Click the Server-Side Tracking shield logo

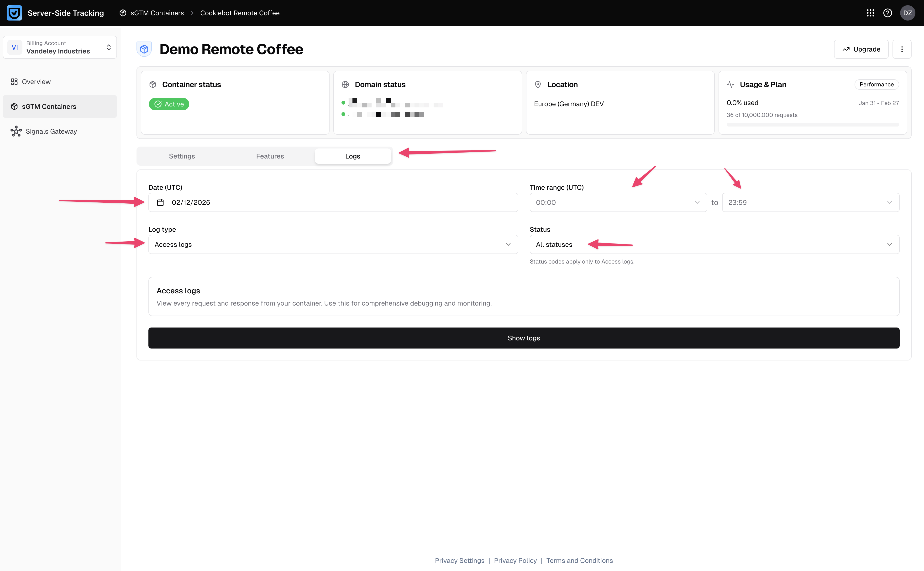14,13
